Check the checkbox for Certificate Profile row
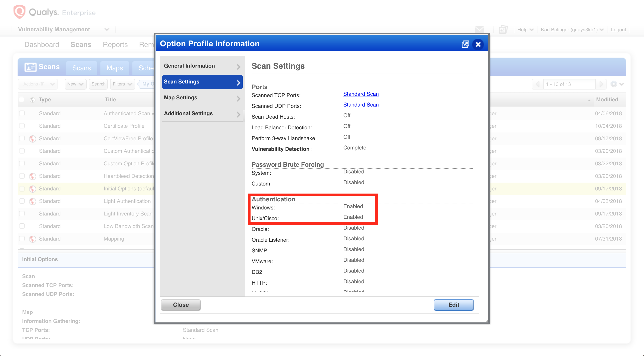The height and width of the screenshot is (356, 644). [x=22, y=126]
